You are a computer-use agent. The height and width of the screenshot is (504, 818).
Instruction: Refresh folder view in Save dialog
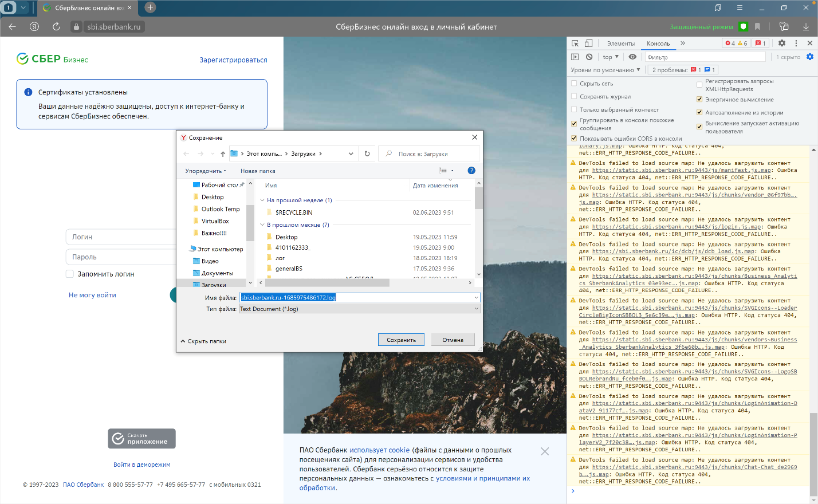(367, 153)
